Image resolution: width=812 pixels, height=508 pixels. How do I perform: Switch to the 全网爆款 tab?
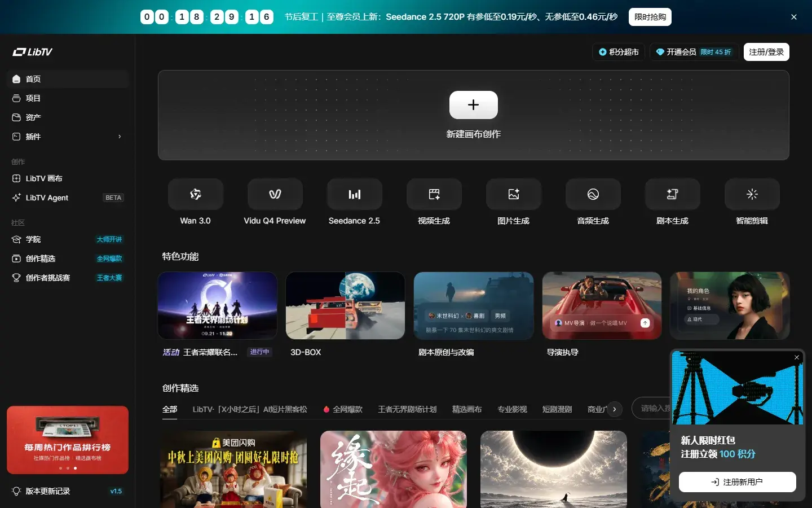point(343,409)
